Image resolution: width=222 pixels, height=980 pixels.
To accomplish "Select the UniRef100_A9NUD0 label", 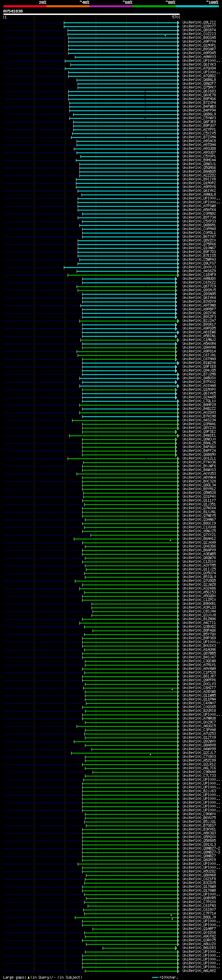I will 199,278.
